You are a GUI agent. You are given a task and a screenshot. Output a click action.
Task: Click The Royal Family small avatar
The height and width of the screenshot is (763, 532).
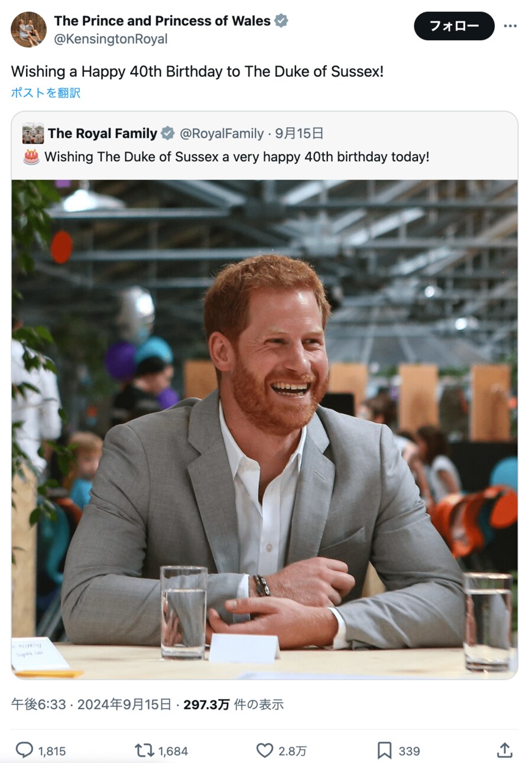click(33, 134)
